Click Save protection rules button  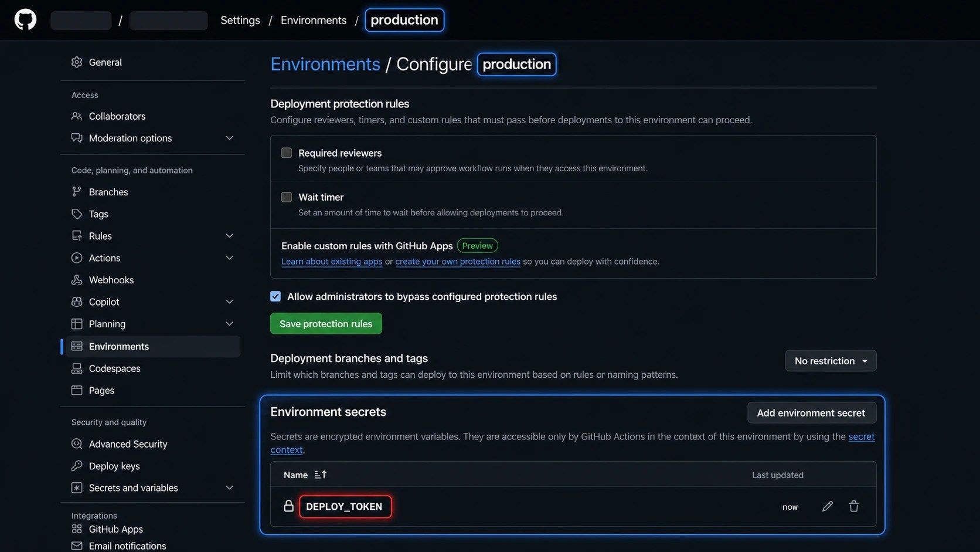(x=326, y=324)
